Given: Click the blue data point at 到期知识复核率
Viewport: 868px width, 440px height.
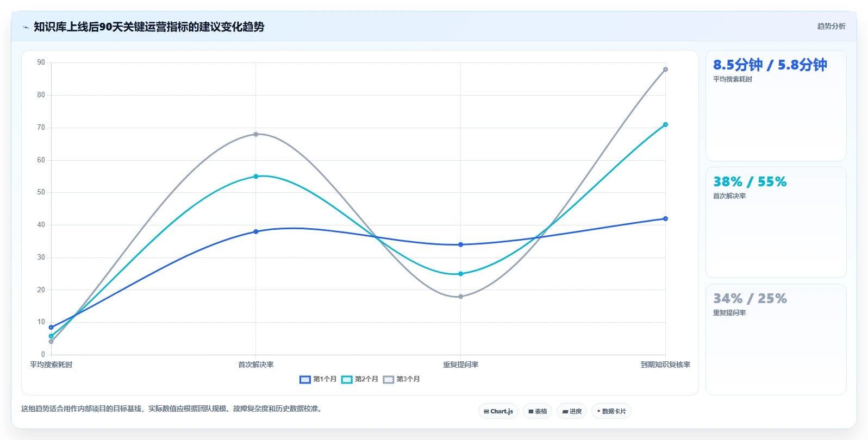Looking at the screenshot, I should [x=665, y=219].
